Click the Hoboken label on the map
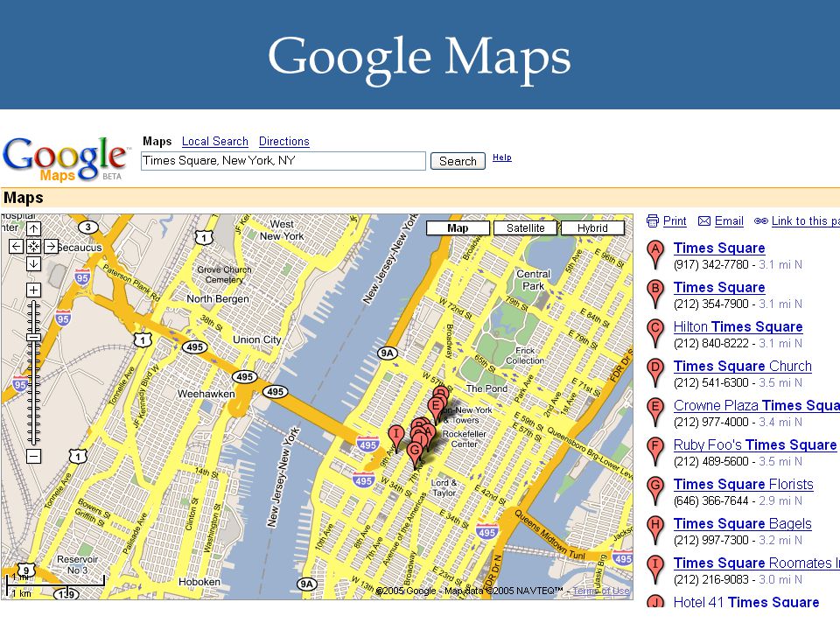 (x=199, y=582)
